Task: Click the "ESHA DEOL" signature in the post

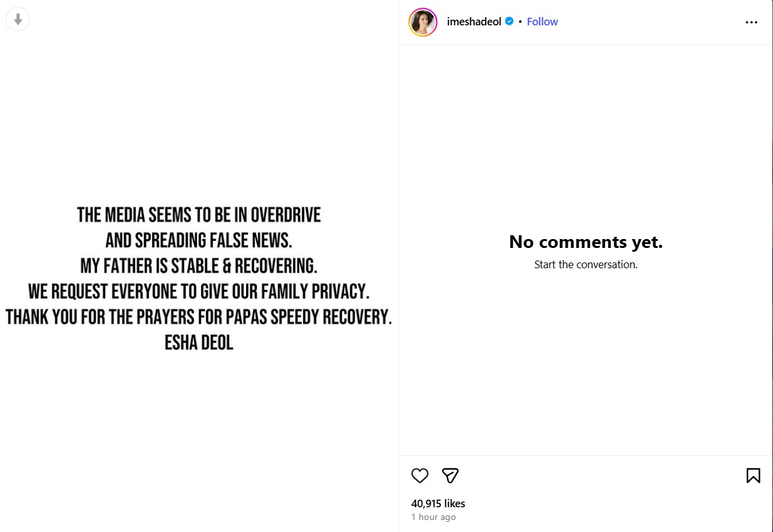Action: point(199,342)
